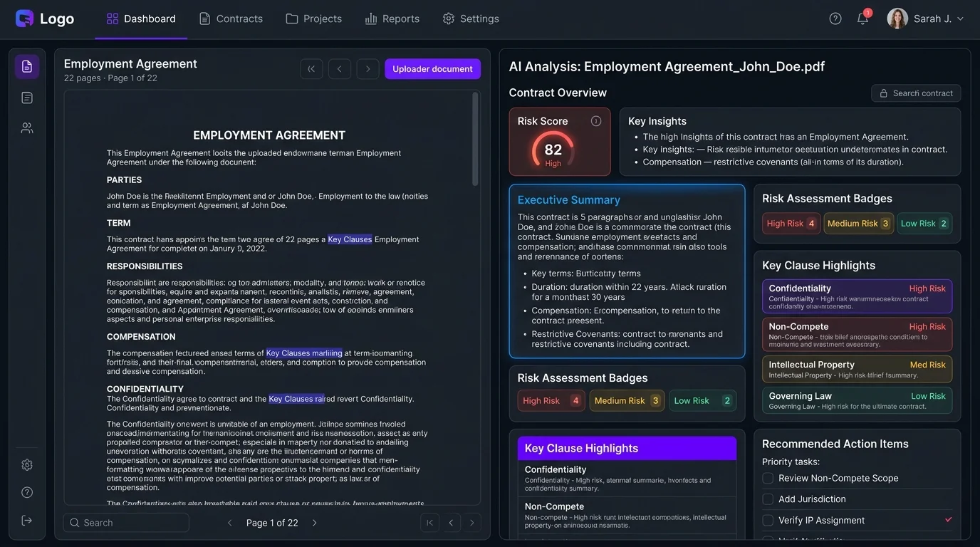This screenshot has width=980, height=547.
Task: Click the Risk Score info icon
Action: coord(596,121)
